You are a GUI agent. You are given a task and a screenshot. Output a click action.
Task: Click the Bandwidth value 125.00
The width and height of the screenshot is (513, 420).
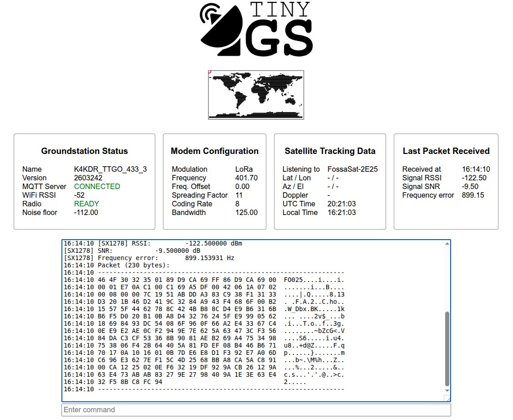click(246, 212)
